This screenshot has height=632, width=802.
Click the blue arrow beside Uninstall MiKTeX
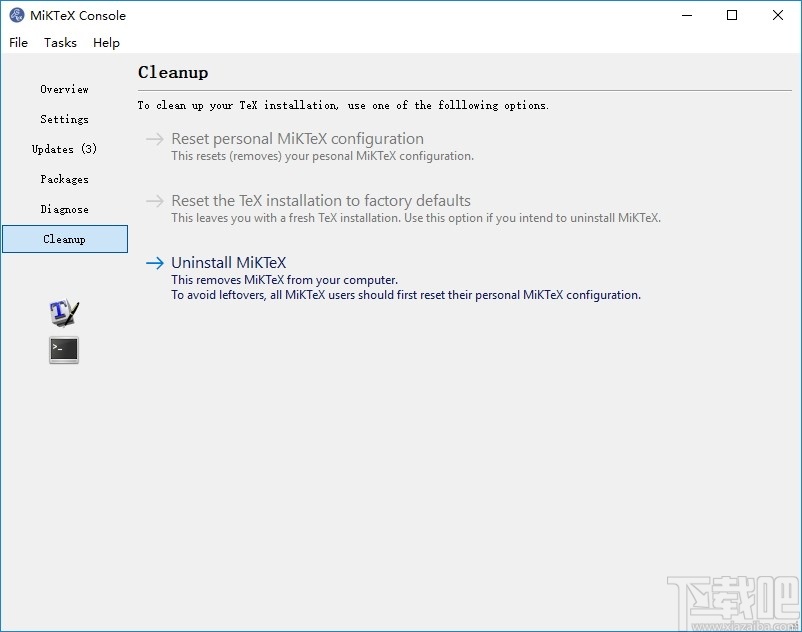154,263
